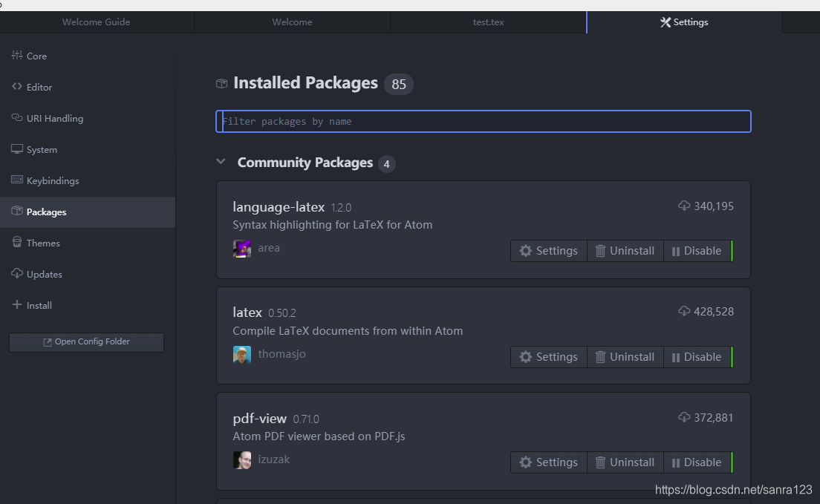Click the System monitor icon
This screenshot has width=820, height=504.
17,149
